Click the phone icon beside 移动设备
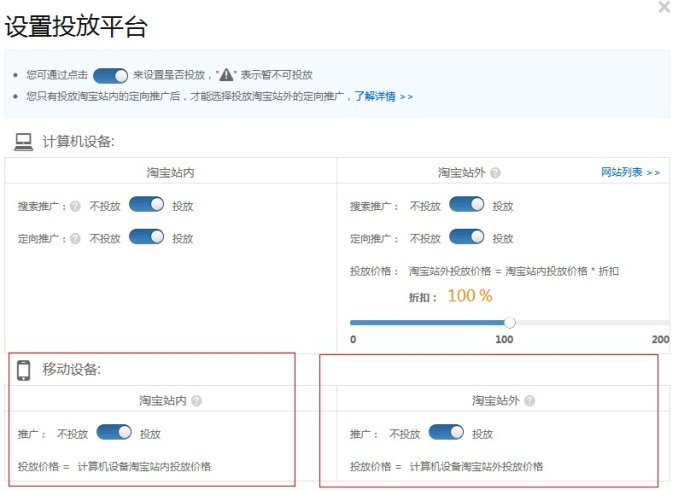 pyautogui.click(x=24, y=370)
